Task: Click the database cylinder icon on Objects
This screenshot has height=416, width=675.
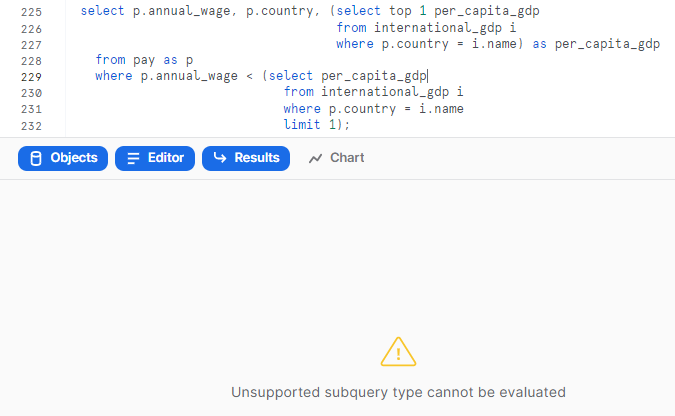Action: pyautogui.click(x=36, y=158)
